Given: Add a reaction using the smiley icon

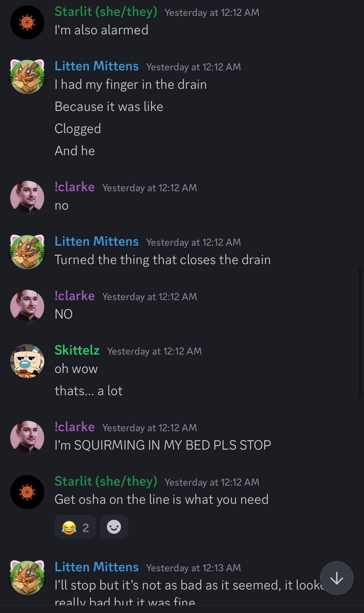Looking at the screenshot, I should pos(114,527).
